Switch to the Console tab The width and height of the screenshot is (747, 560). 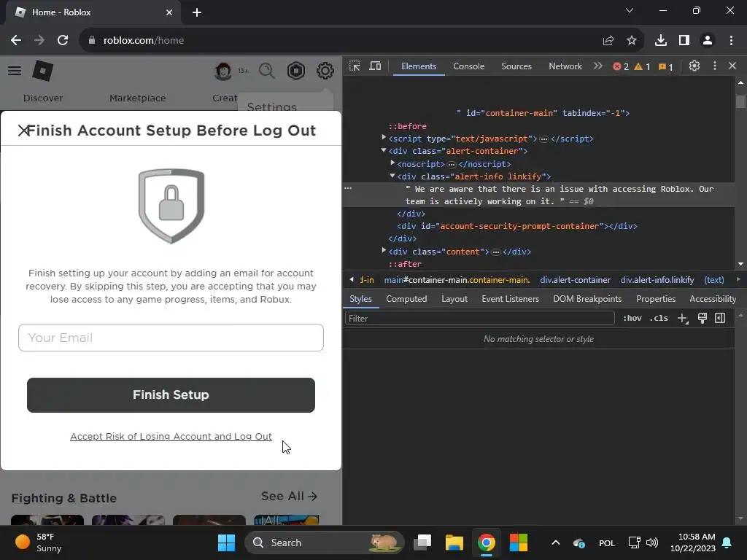point(469,66)
